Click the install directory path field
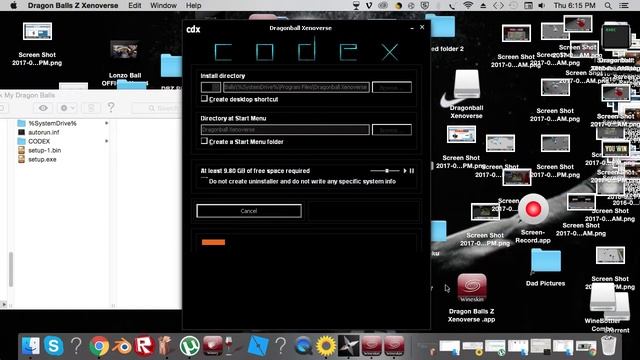640x360 pixels. 296,87
